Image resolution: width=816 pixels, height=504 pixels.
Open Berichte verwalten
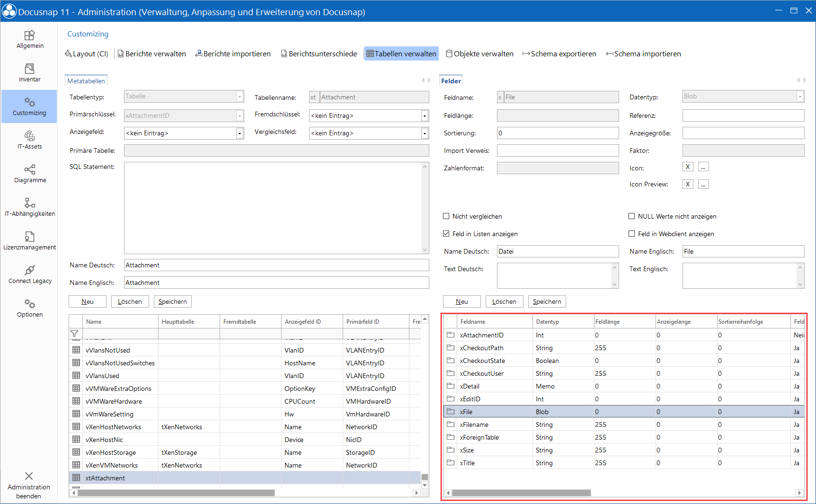pos(151,54)
